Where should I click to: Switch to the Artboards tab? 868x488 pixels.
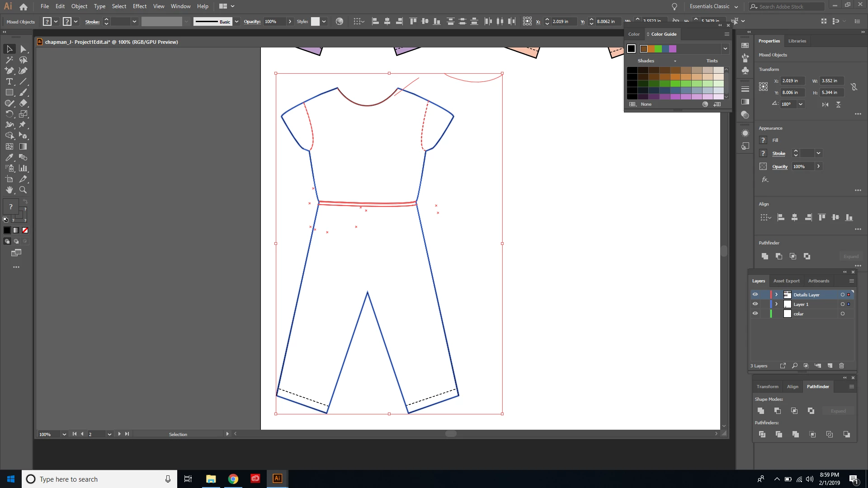(818, 281)
